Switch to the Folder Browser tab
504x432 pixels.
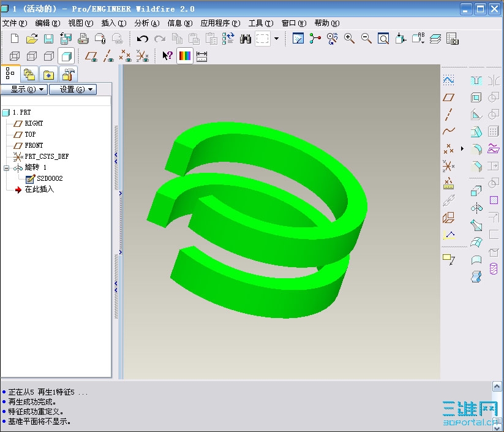pyautogui.click(x=29, y=75)
